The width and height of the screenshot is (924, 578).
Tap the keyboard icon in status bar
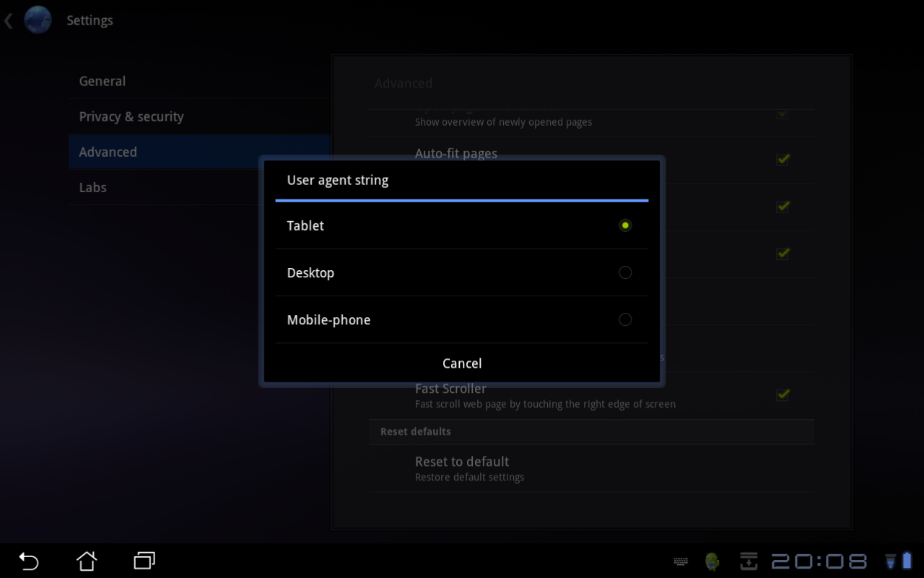click(x=680, y=561)
